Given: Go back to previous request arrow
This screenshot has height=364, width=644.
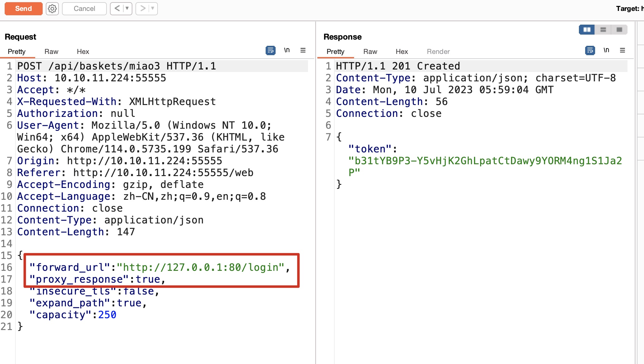Looking at the screenshot, I should pyautogui.click(x=117, y=8).
